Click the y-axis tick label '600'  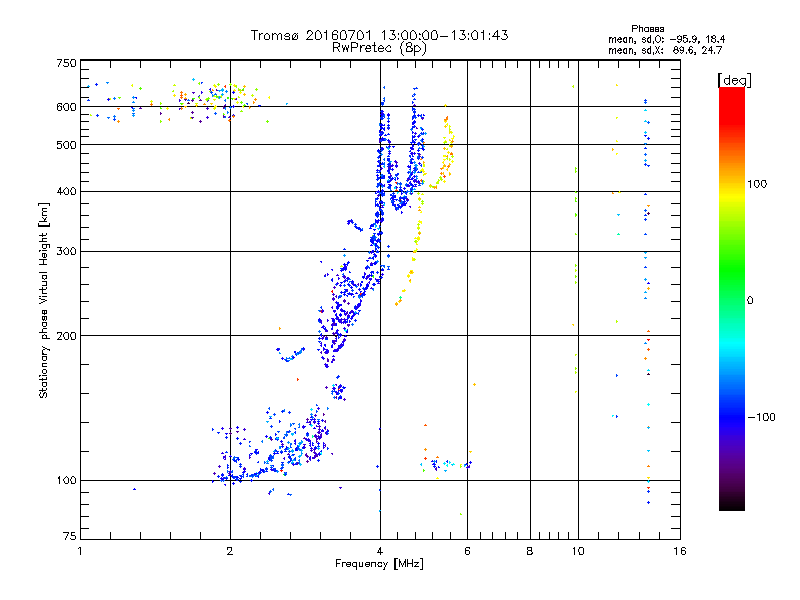66,107
